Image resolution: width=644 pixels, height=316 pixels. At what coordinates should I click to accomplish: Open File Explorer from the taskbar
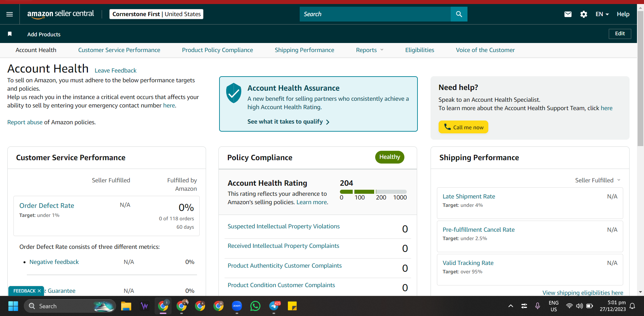tap(126, 306)
